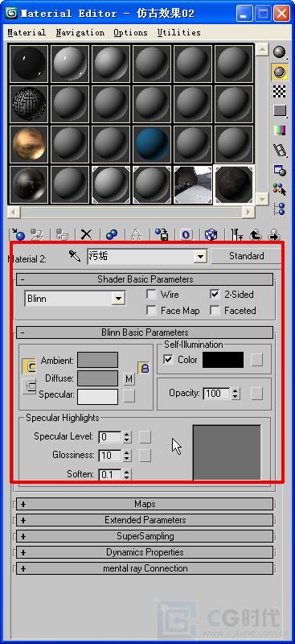The height and width of the screenshot is (644, 295).
Task: Click the Put to Library icon
Action: click(x=162, y=234)
